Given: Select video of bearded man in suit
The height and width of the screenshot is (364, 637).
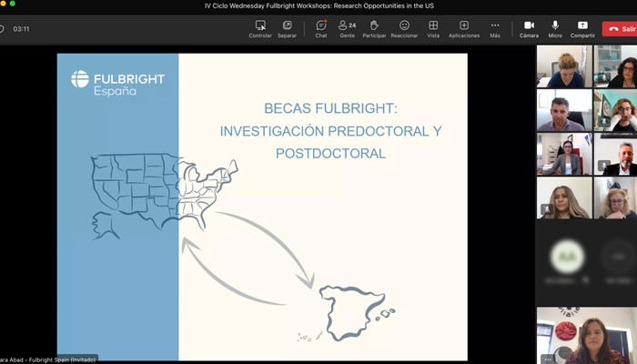Looking at the screenshot, I should coord(615,154).
